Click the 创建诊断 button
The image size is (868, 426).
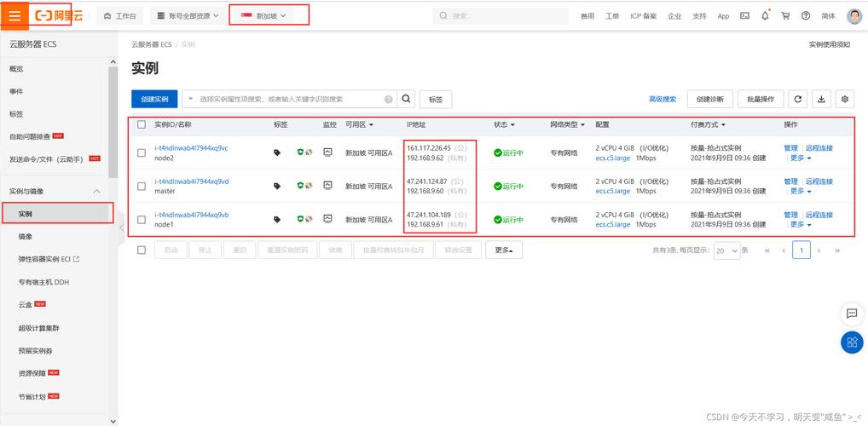[710, 99]
